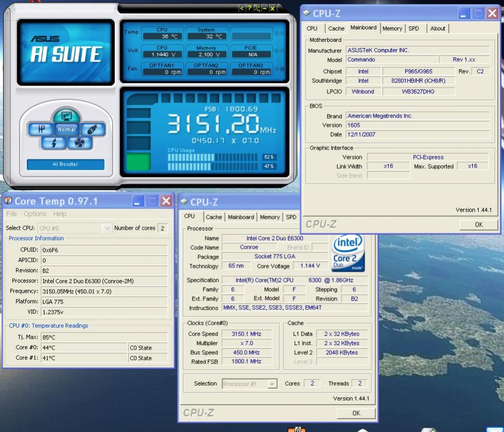This screenshot has width=504, height=432.
Task: Click the left arrow on Fan row
Action: [276, 69]
